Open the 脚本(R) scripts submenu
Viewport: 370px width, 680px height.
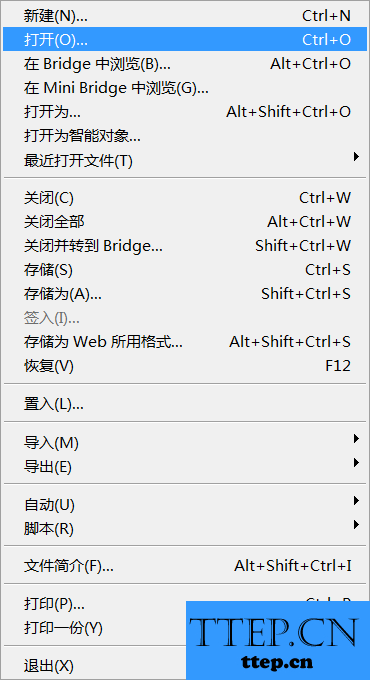(x=185, y=528)
